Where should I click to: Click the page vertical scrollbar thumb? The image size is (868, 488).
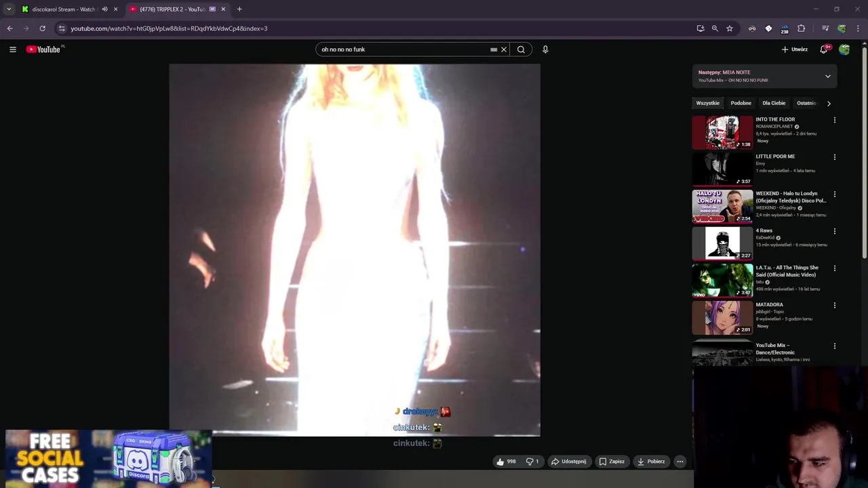(864, 152)
